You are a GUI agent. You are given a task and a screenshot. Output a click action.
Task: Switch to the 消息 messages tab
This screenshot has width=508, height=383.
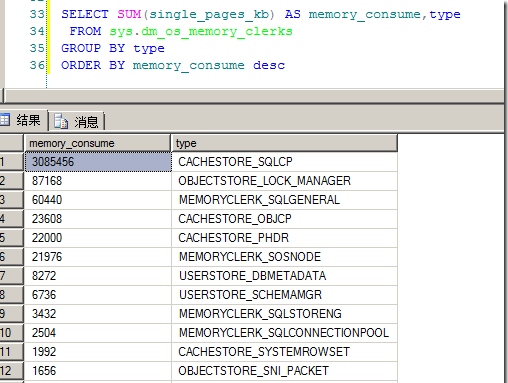[77, 121]
